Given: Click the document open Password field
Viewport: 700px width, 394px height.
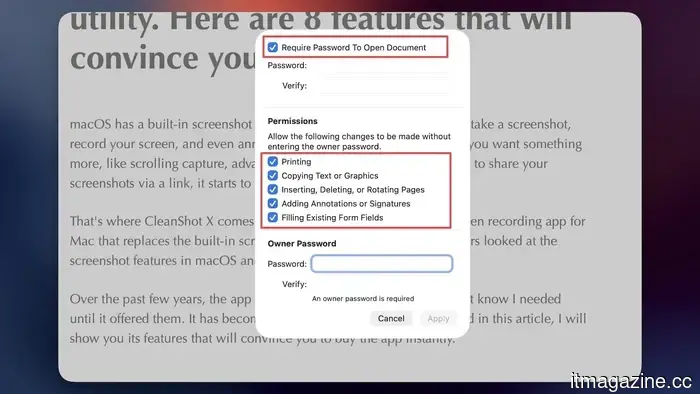Looking at the screenshot, I should 382,66.
